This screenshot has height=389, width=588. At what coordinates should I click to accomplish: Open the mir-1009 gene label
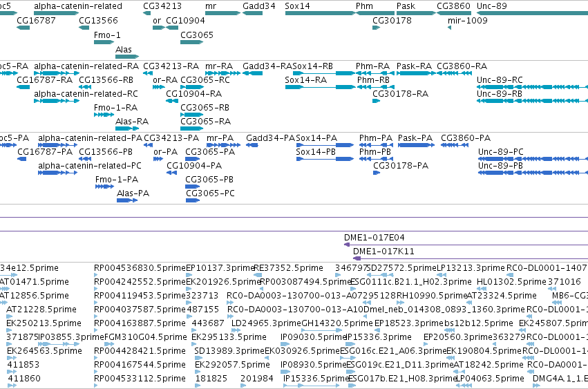(468, 20)
